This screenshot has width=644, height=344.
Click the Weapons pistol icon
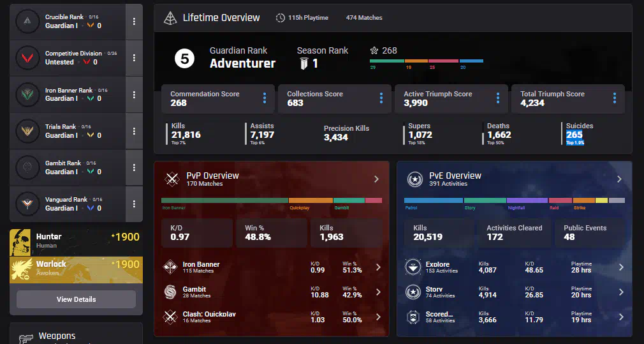(26, 339)
